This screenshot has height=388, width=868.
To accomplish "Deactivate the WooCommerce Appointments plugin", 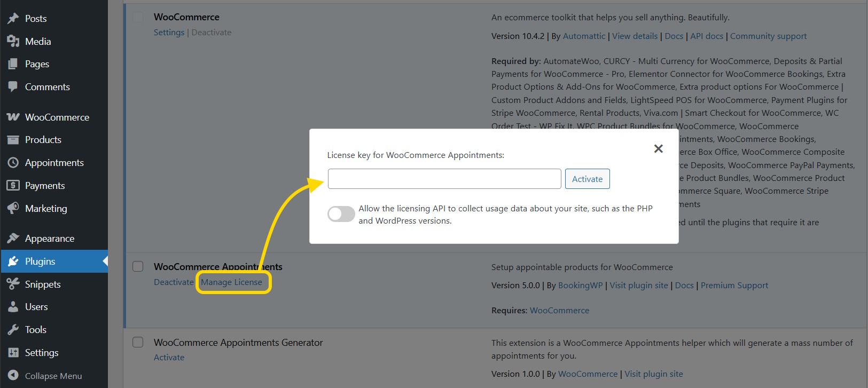I will [174, 282].
